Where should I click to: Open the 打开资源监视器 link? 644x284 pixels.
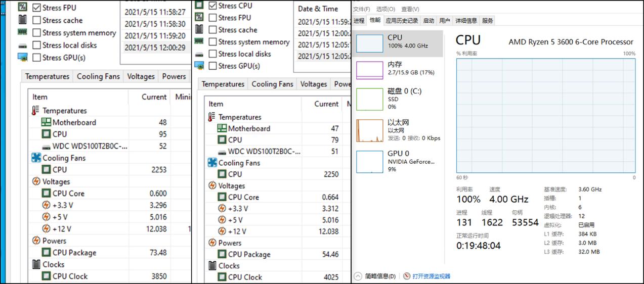pyautogui.click(x=431, y=276)
